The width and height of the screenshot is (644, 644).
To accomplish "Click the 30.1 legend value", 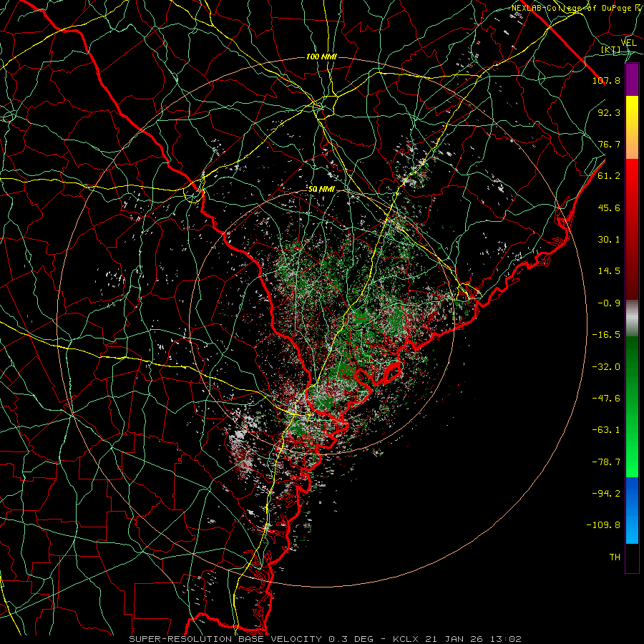I will (x=609, y=240).
